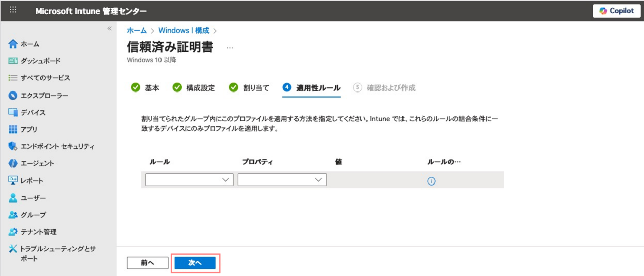Switch to the 構成設定 step tab
Screen dimensions: 644x276
point(194,88)
